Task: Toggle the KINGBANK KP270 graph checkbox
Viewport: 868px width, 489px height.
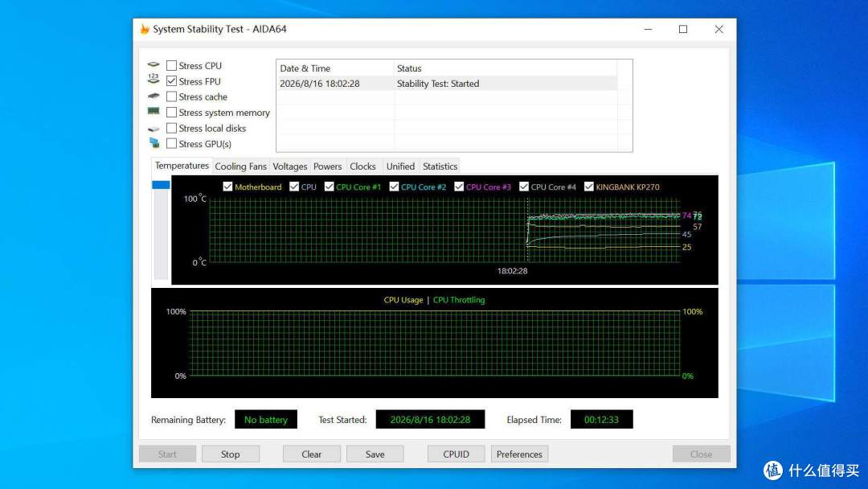Action: (x=589, y=187)
